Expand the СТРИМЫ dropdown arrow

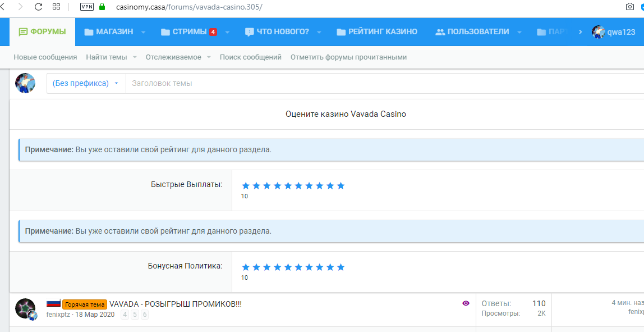pyautogui.click(x=227, y=32)
